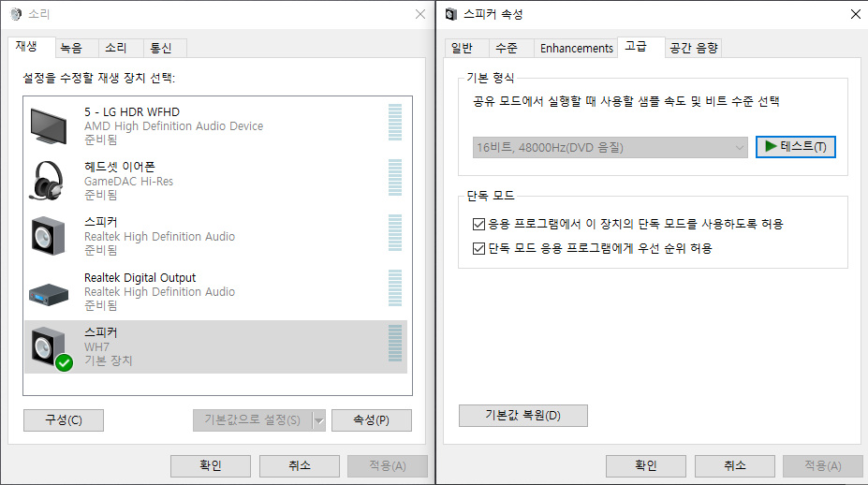
Task: Close the 스피커 속성 window
Action: pyautogui.click(x=855, y=14)
